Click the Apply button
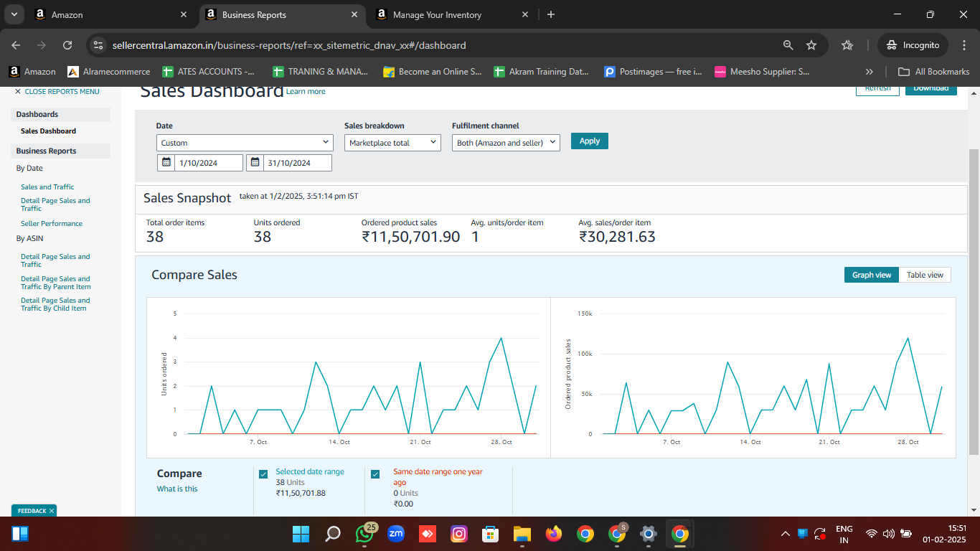Viewport: 980px width, 551px height. [x=590, y=141]
